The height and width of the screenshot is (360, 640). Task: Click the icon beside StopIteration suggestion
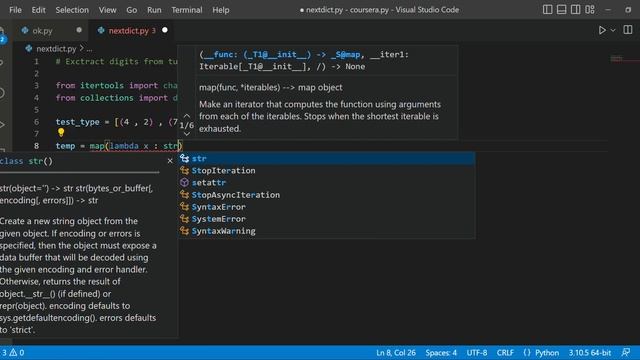point(184,171)
